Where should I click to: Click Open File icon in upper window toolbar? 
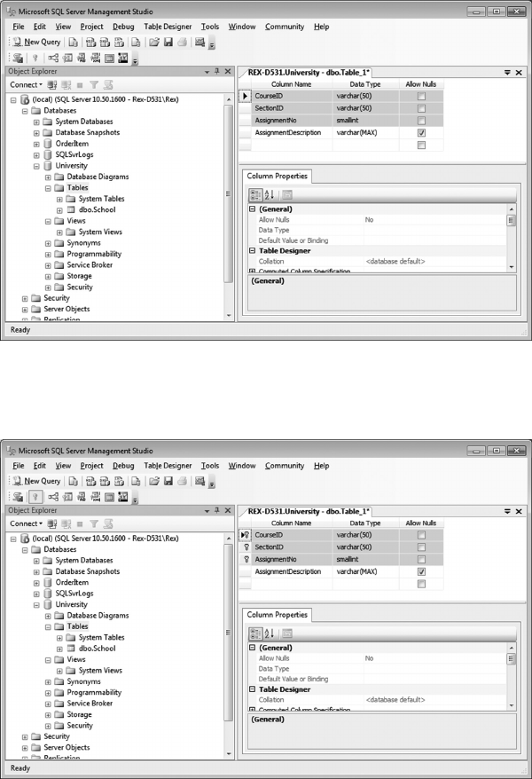pos(154,43)
